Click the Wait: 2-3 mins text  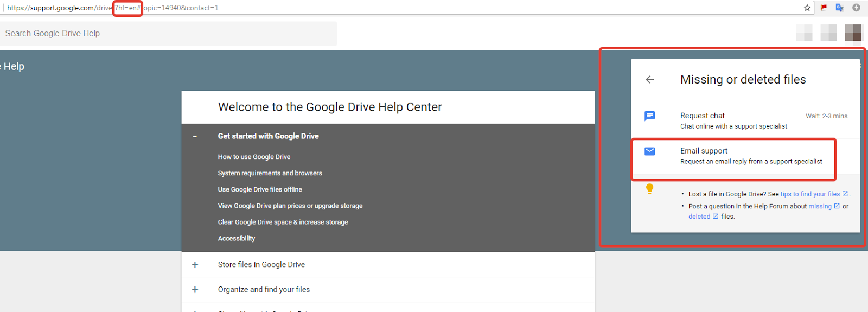coord(826,116)
